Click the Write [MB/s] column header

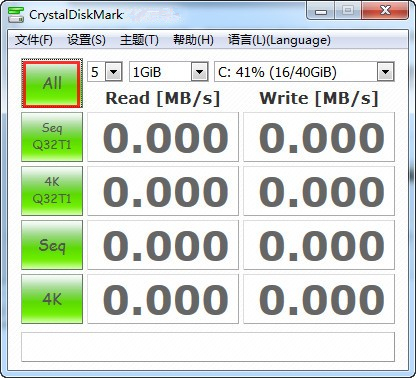(319, 98)
